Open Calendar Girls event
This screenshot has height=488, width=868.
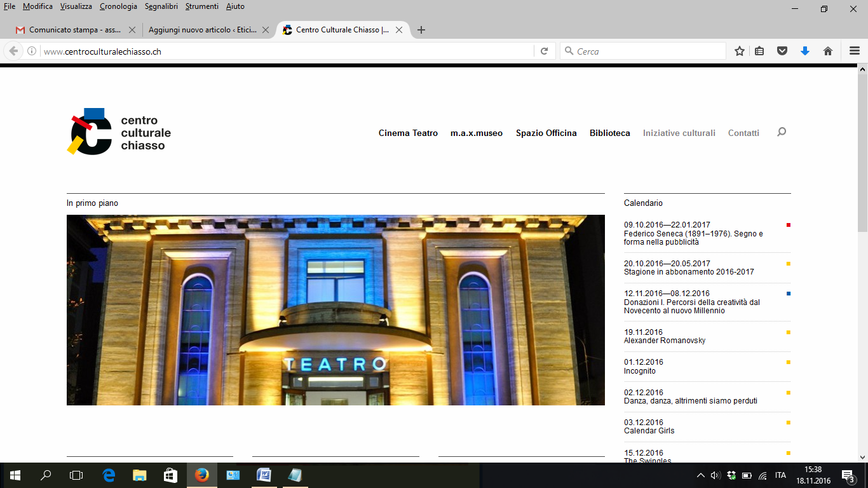pos(707,426)
